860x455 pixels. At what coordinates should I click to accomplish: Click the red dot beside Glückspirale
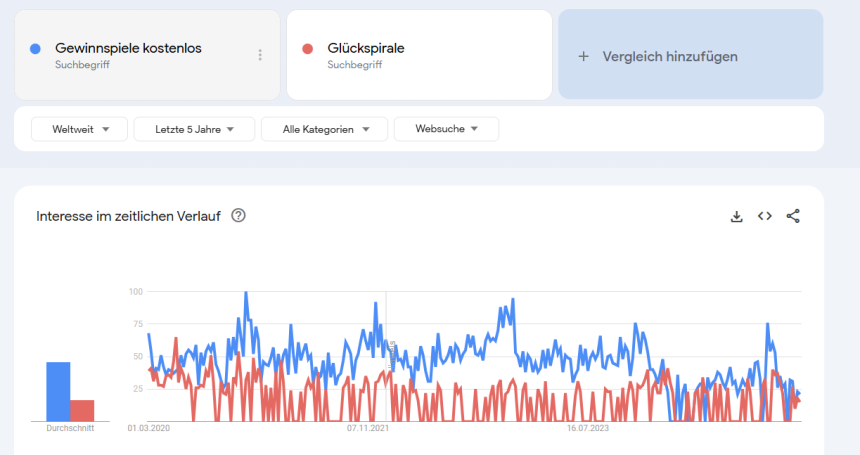pyautogui.click(x=308, y=49)
